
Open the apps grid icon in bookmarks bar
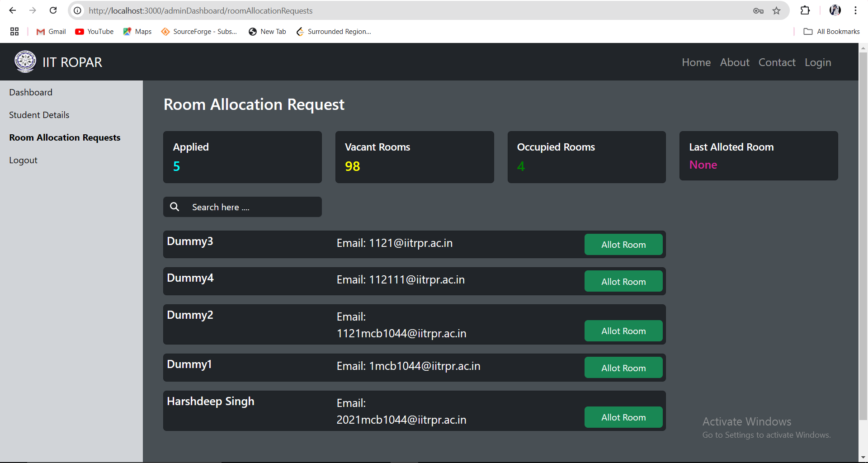(x=14, y=31)
